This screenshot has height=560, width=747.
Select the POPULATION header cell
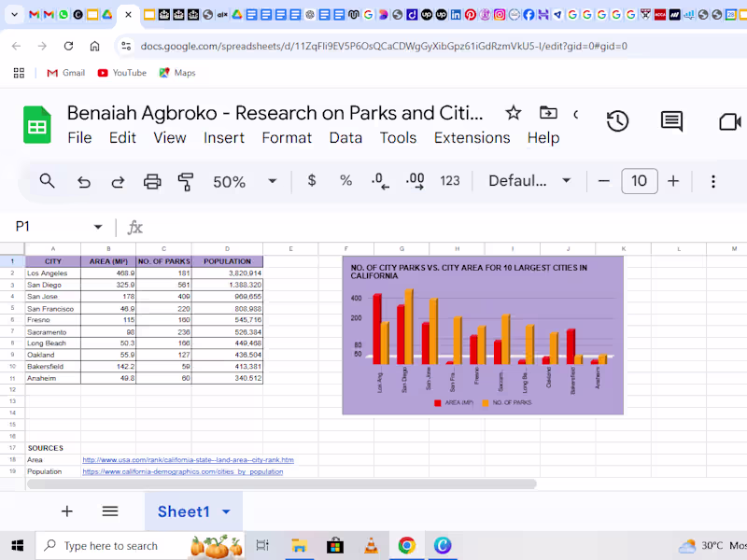[227, 261]
